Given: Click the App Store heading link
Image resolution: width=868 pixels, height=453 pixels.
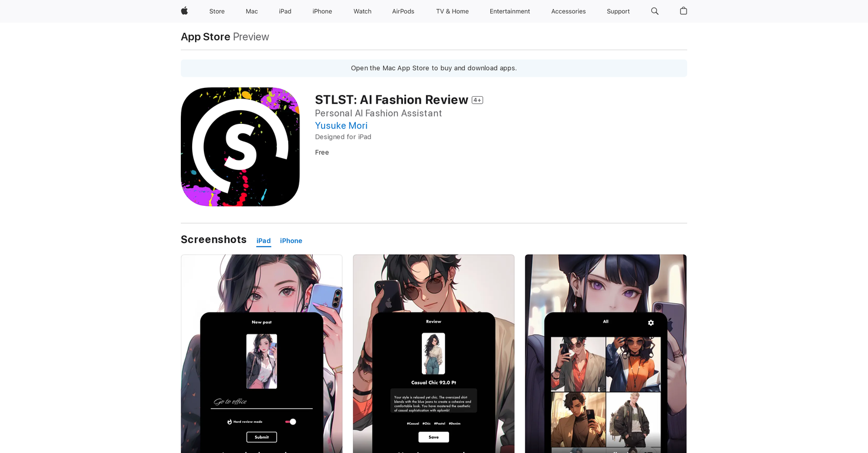Looking at the screenshot, I should coord(205,37).
